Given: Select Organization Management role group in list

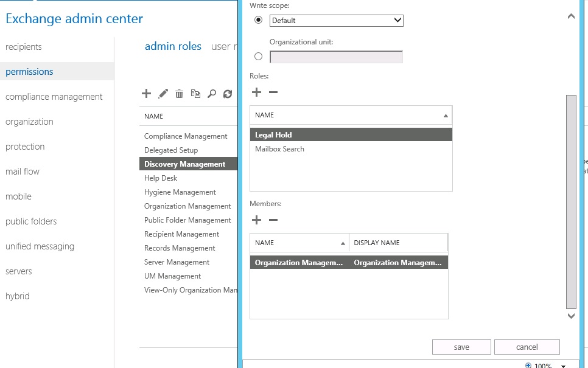Looking at the screenshot, I should (x=187, y=206).
